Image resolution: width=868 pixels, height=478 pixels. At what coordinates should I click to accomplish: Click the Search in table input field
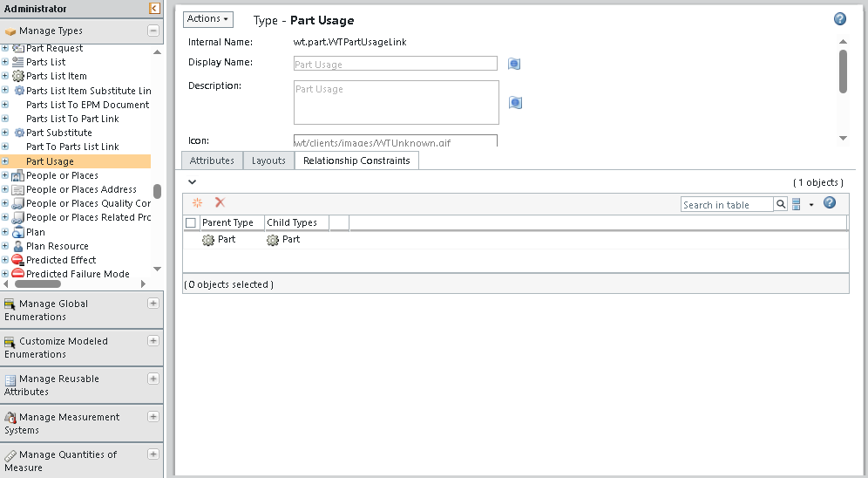(x=727, y=204)
